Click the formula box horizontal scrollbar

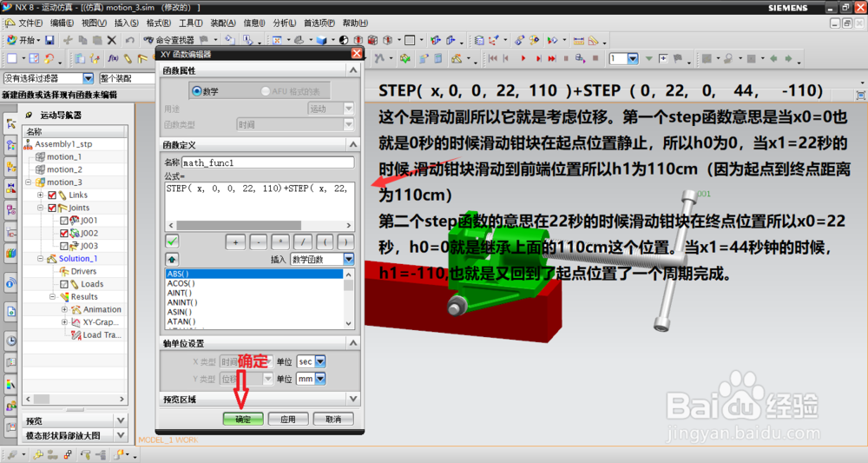(x=260, y=225)
